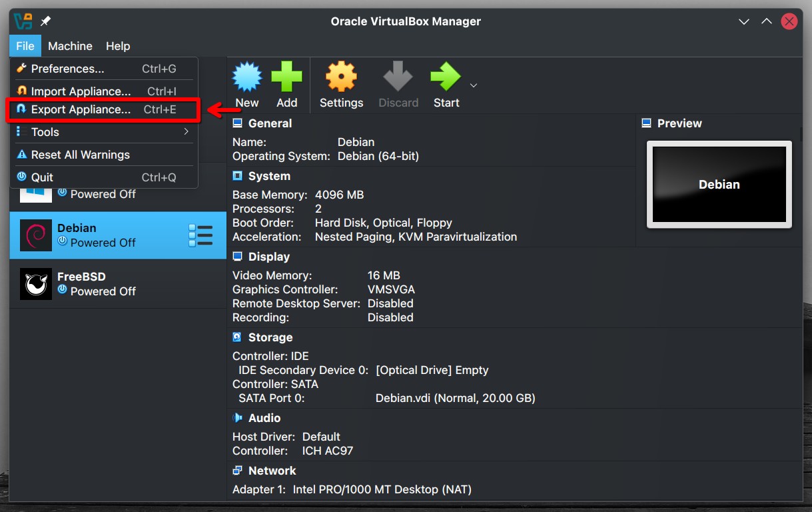Image resolution: width=812 pixels, height=512 pixels.
Task: Click Graphics Controller value VMSVGA
Action: [x=391, y=289]
